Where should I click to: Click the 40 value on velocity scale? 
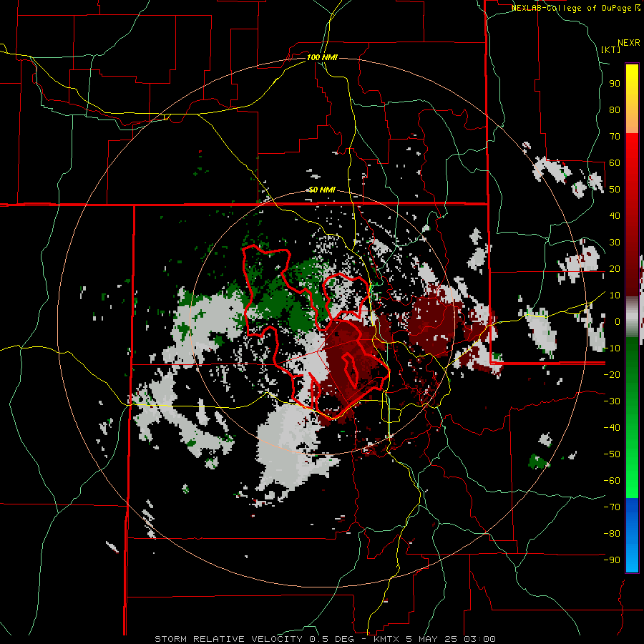click(615, 215)
